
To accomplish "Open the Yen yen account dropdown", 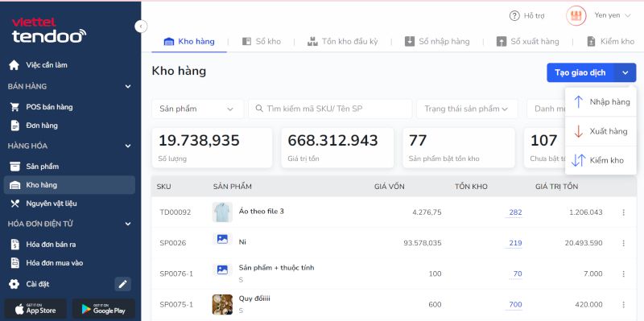I will (x=613, y=15).
